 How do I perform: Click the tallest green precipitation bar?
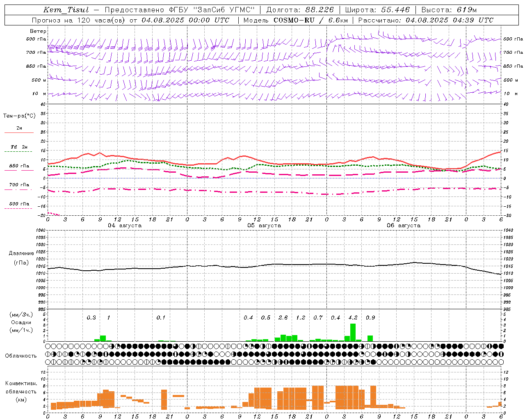tap(353, 333)
